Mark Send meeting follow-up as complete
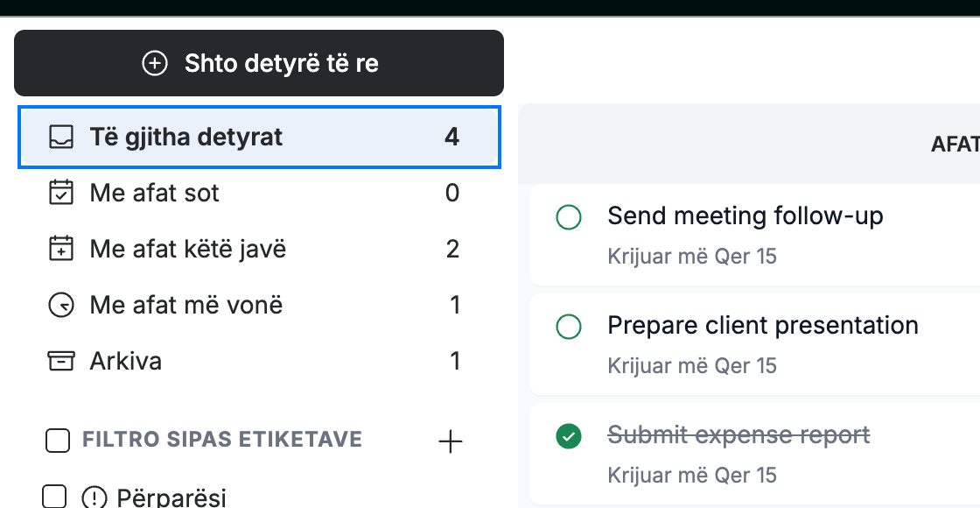The width and height of the screenshot is (980, 508). pyautogui.click(x=569, y=217)
